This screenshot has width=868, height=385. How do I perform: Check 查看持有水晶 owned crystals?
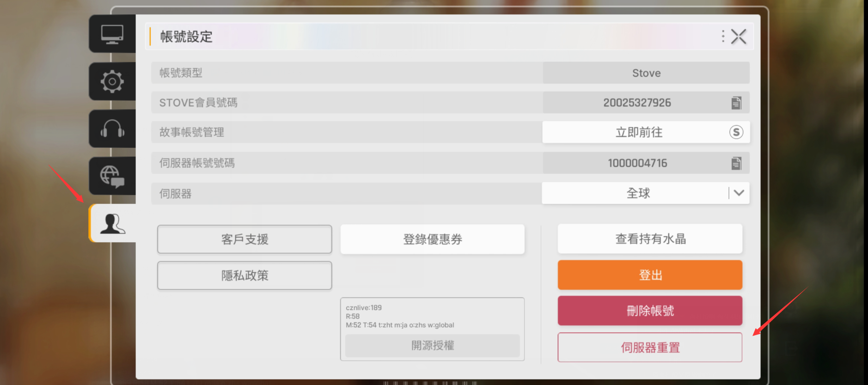click(650, 239)
